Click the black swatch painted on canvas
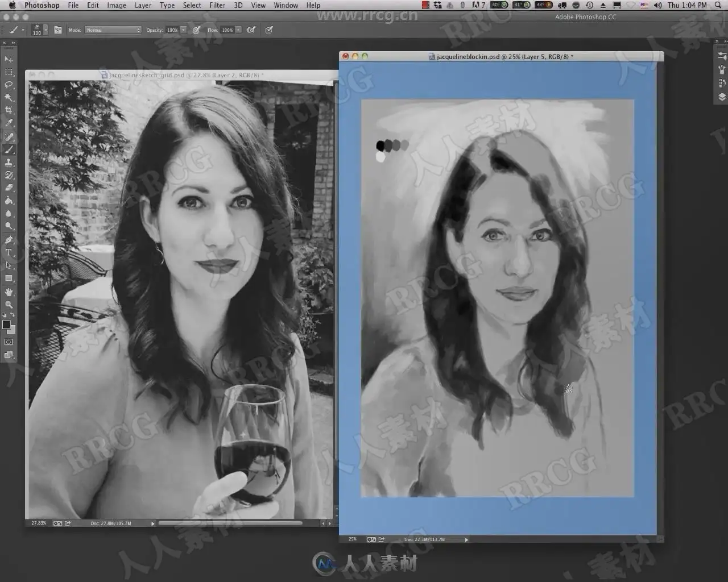728x582 pixels. tap(380, 146)
